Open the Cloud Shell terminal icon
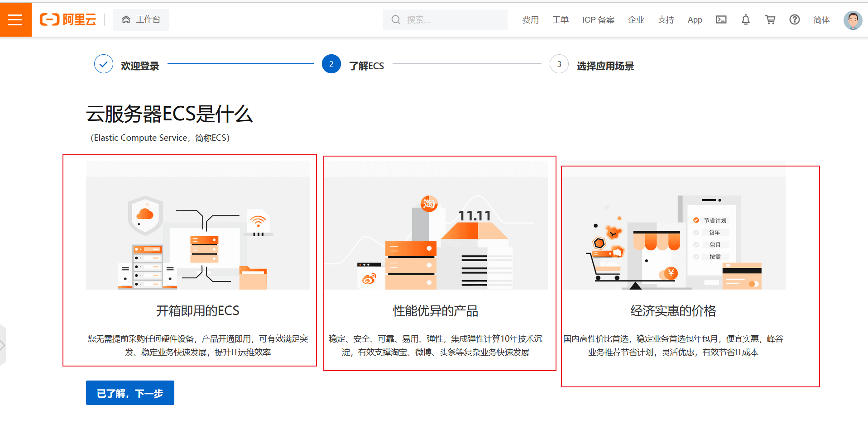The width and height of the screenshot is (868, 438). coord(721,19)
